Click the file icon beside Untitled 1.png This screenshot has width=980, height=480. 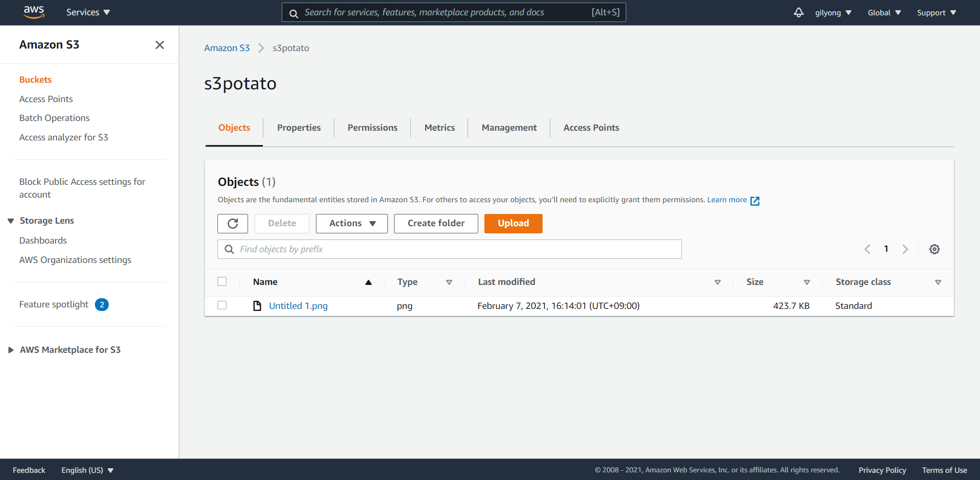(x=258, y=306)
